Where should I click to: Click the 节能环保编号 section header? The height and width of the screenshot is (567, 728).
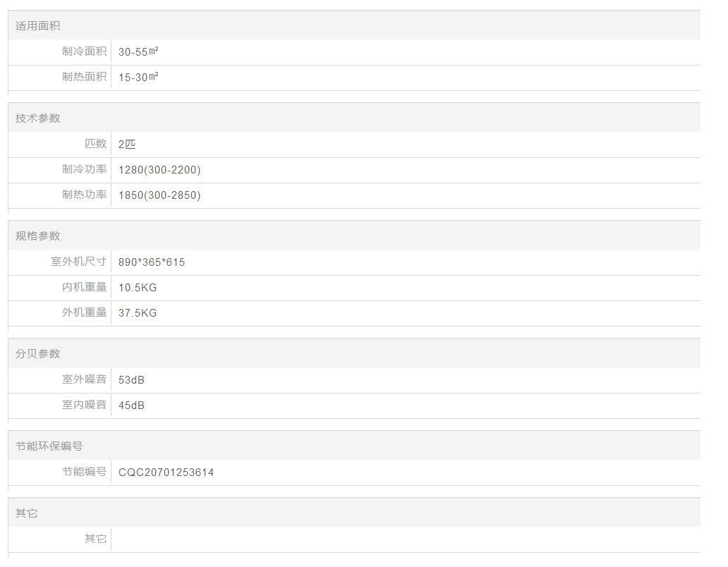coord(49,446)
